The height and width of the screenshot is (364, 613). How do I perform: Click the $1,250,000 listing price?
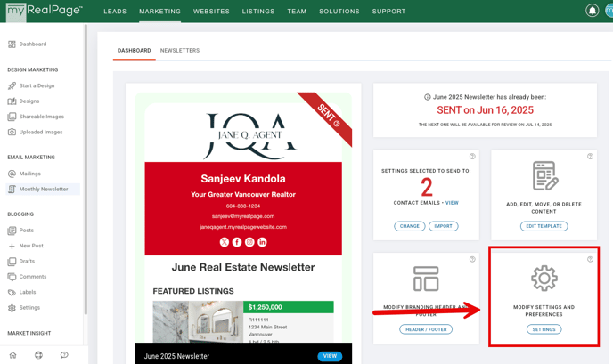pyautogui.click(x=265, y=307)
